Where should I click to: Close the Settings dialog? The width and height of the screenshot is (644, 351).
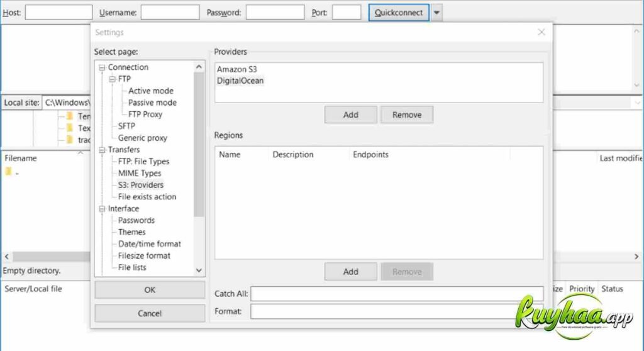click(541, 32)
